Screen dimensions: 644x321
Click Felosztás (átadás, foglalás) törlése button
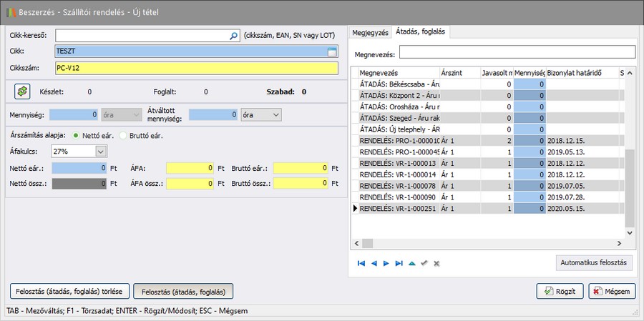pos(70,291)
